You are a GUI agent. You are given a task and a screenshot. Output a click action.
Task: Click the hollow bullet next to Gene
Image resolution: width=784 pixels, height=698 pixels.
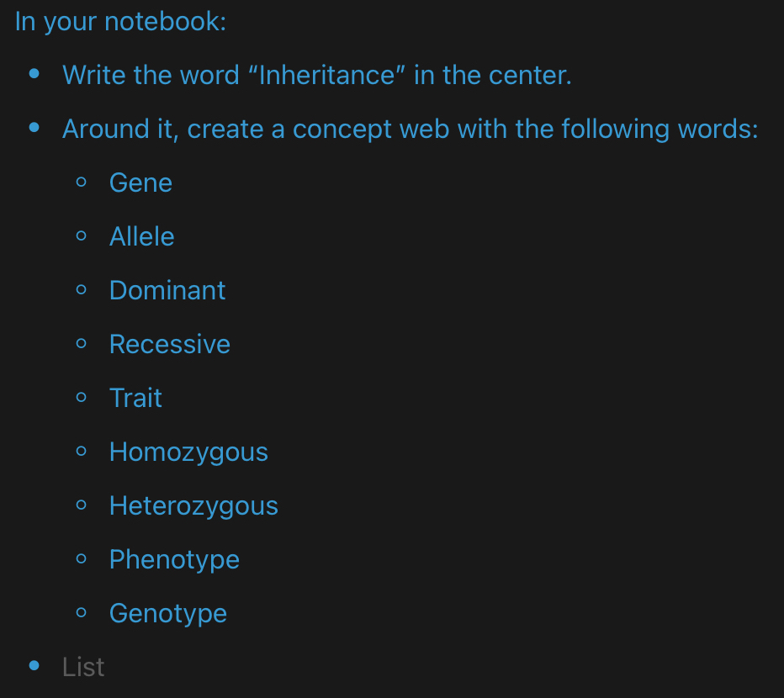tap(82, 182)
